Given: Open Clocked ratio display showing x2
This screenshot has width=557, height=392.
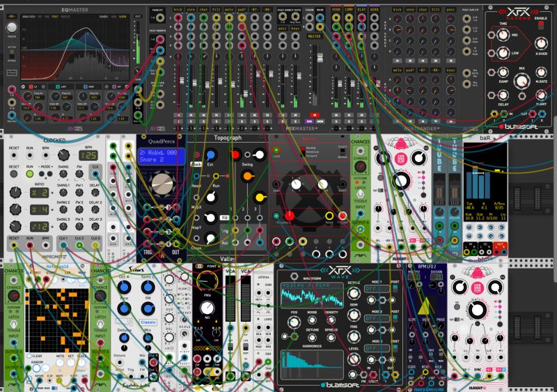Looking at the screenshot, I should 39,193.
